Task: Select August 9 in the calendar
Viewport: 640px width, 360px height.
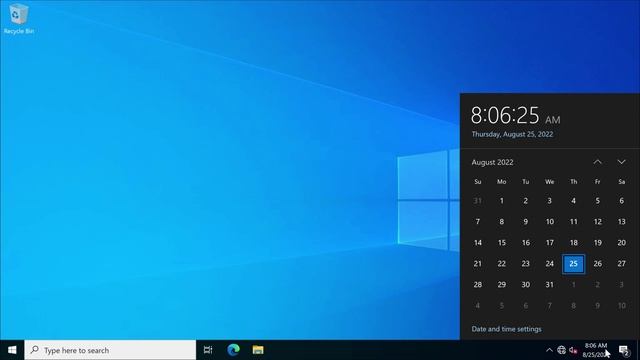Action: (x=526, y=222)
